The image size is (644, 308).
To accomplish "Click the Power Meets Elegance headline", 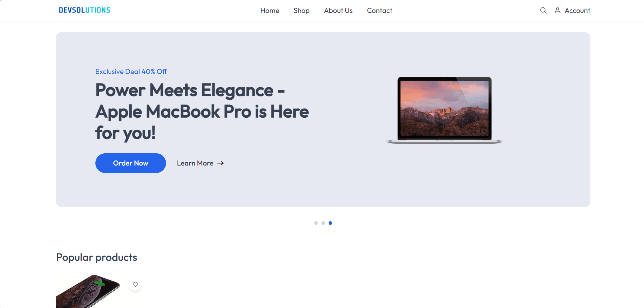I will coord(202,111).
